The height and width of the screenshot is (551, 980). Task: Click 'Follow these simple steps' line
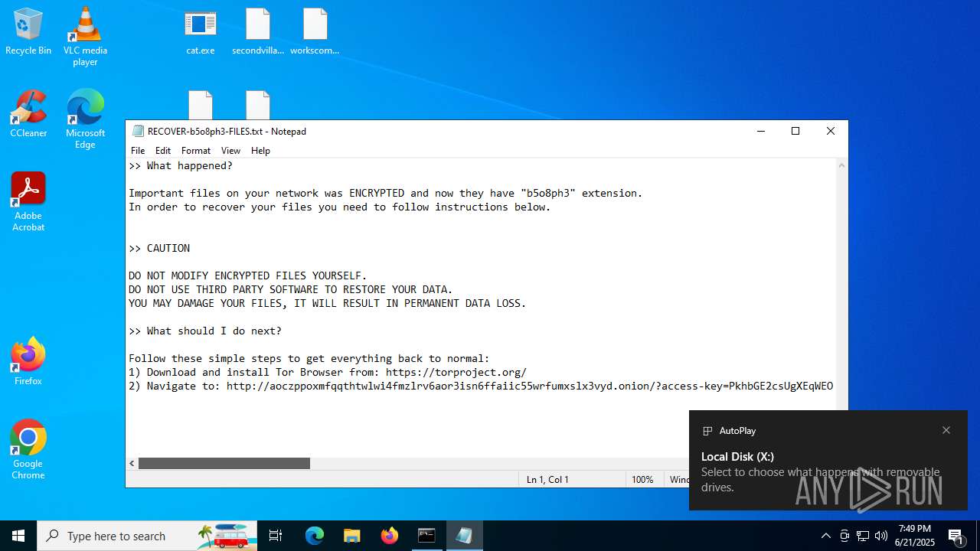point(309,359)
